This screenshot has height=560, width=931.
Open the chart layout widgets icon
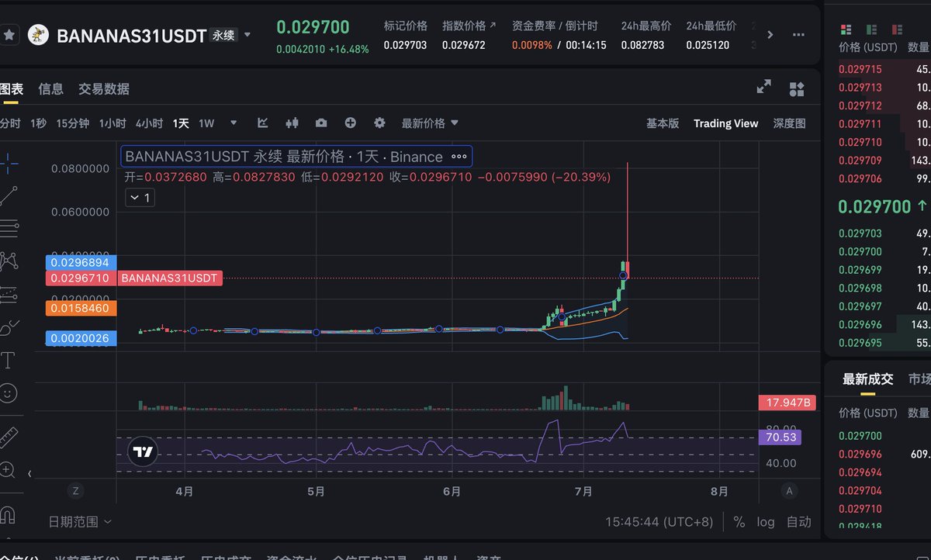pyautogui.click(x=797, y=88)
